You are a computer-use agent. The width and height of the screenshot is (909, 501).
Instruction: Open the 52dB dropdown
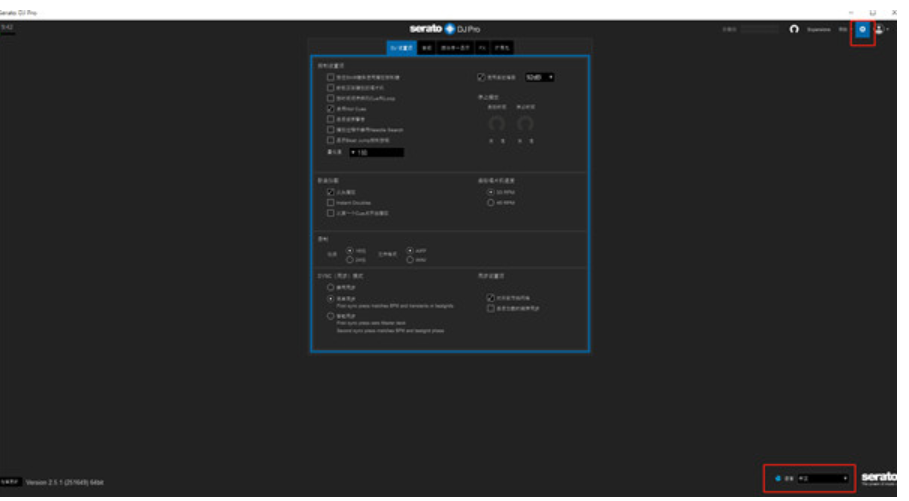pyautogui.click(x=540, y=77)
